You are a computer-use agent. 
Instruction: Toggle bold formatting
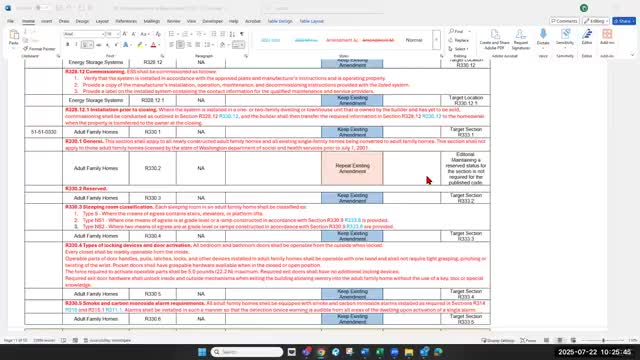coord(67,45)
